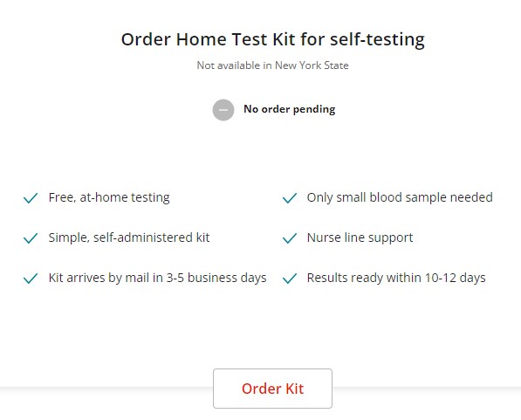Click the word self-testing in the heading
This screenshot has height=420, width=521.
pyautogui.click(x=378, y=39)
